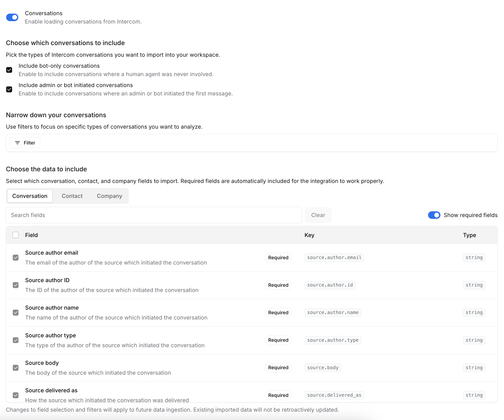The height and width of the screenshot is (420, 504).
Task: Focus the Search fields input
Action: (154, 215)
